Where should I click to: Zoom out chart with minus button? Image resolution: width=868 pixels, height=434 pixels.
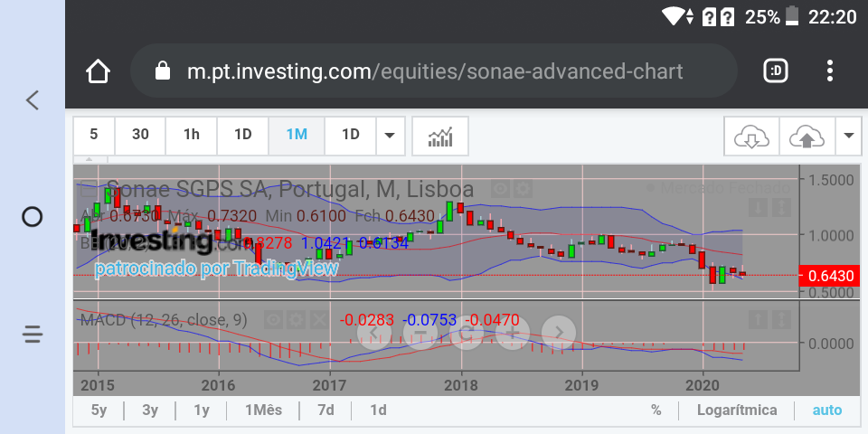point(420,333)
